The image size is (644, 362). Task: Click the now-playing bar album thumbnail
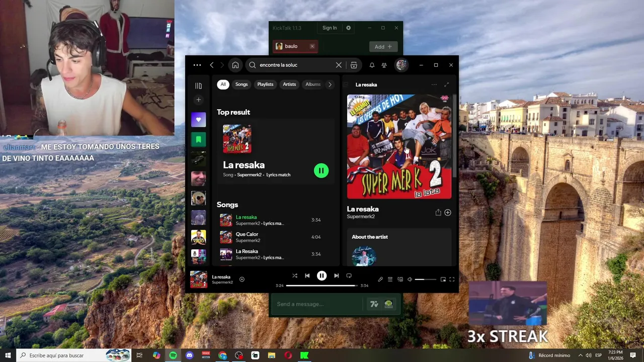(x=198, y=279)
